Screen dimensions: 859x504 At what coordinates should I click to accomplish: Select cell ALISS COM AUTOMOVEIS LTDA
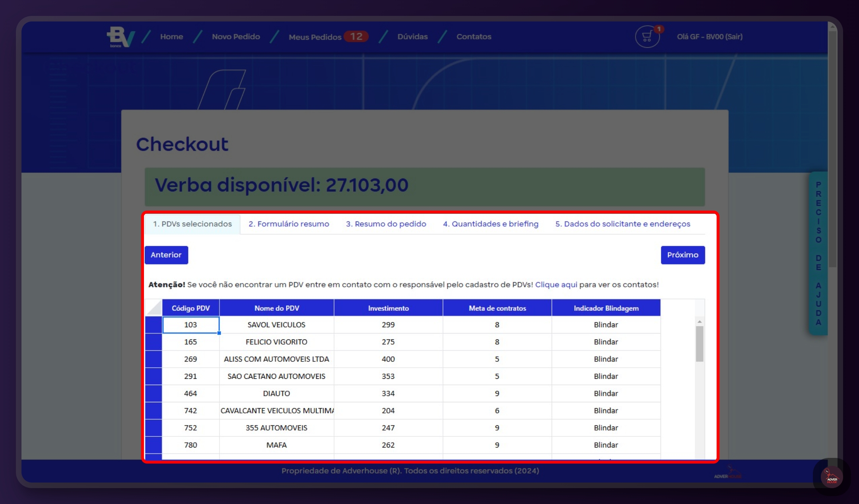[276, 359]
